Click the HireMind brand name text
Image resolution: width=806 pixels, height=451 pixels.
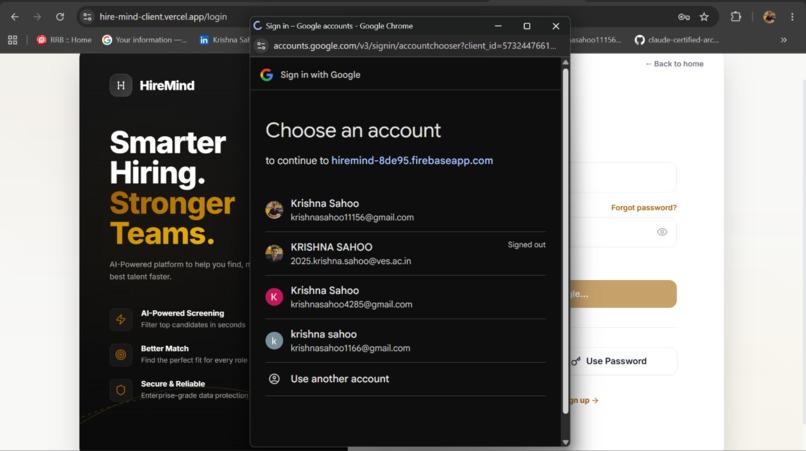167,86
